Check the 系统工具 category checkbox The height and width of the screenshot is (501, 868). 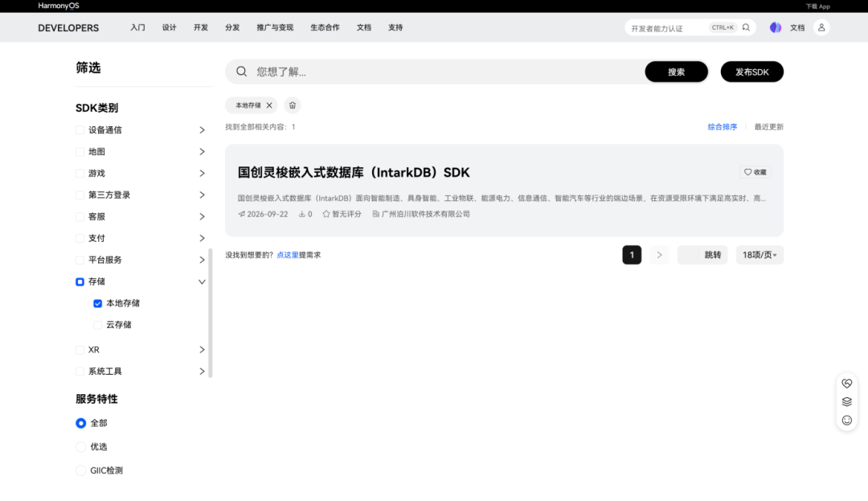tap(80, 372)
